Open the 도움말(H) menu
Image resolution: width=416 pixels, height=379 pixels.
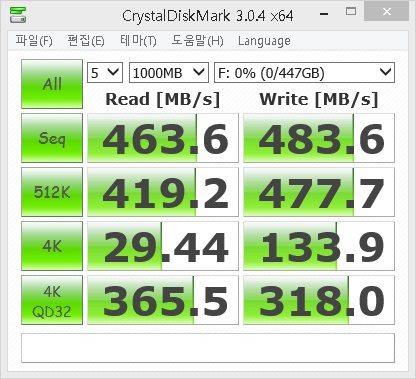(197, 41)
